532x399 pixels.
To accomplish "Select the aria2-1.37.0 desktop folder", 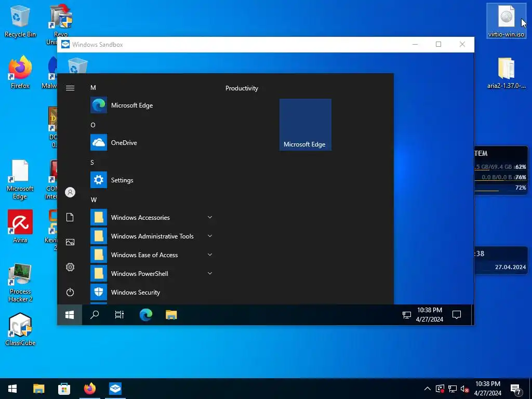I will [506, 73].
